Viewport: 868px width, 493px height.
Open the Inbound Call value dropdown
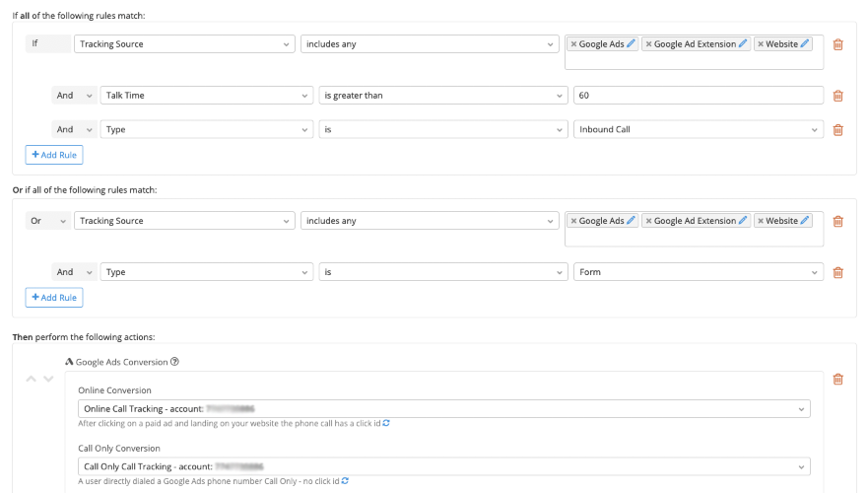[698, 129]
